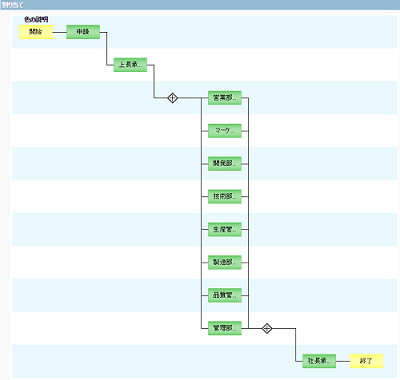Open the 管理部.. task box
This screenshot has width=400, height=380.
[225, 328]
